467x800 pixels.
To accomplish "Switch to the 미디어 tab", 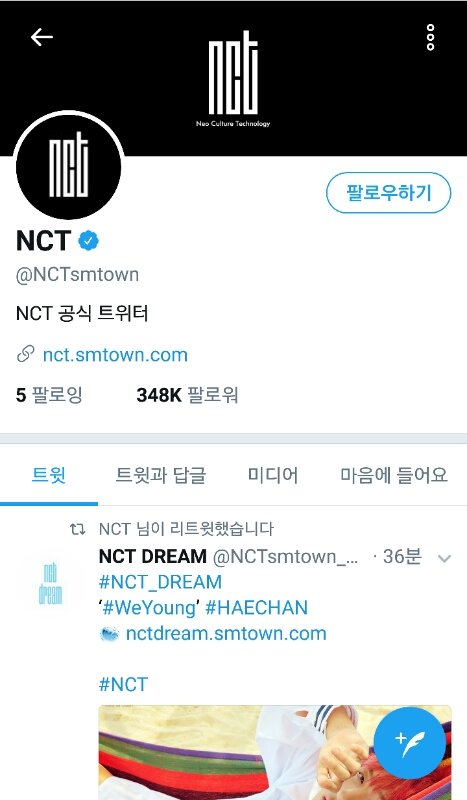I will [x=273, y=476].
